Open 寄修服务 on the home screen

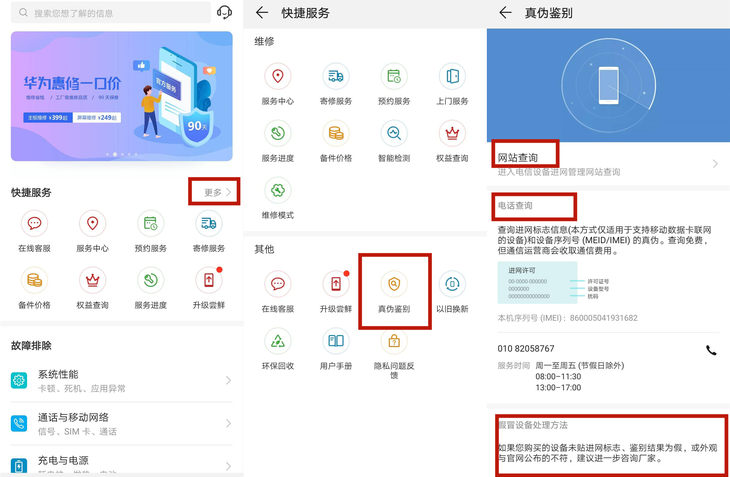pos(209,231)
